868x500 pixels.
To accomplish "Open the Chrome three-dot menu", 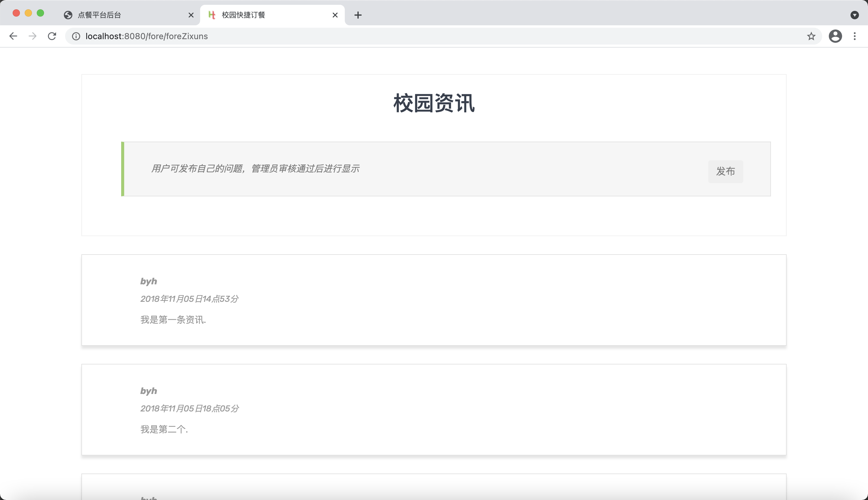I will (x=855, y=36).
